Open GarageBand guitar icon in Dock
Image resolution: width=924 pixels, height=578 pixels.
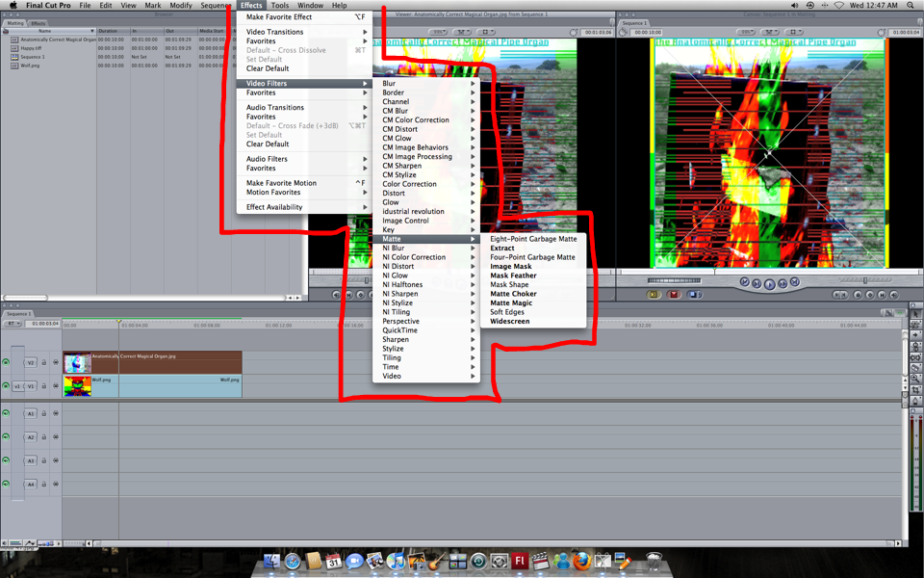[437, 561]
